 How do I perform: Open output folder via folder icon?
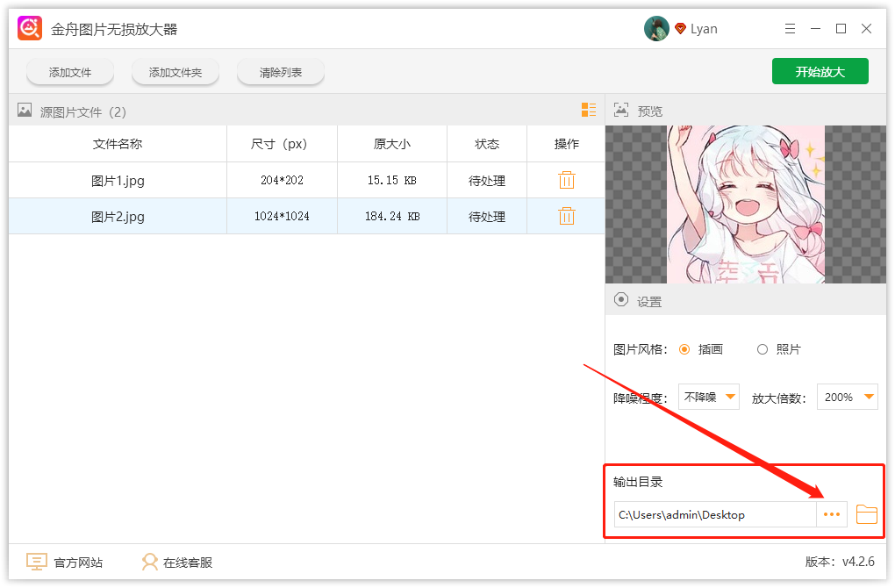866,514
